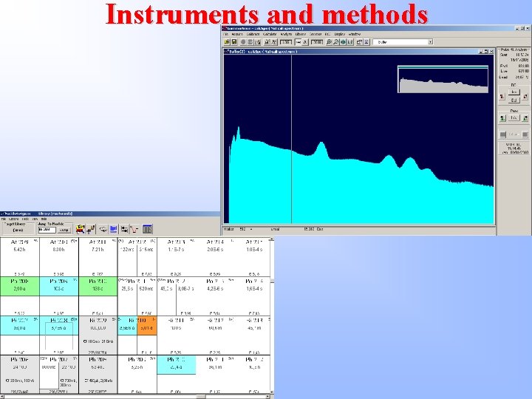532x399 pixels.
Task: Click the seventh spectrum toolbar icon
Action: (x=274, y=42)
